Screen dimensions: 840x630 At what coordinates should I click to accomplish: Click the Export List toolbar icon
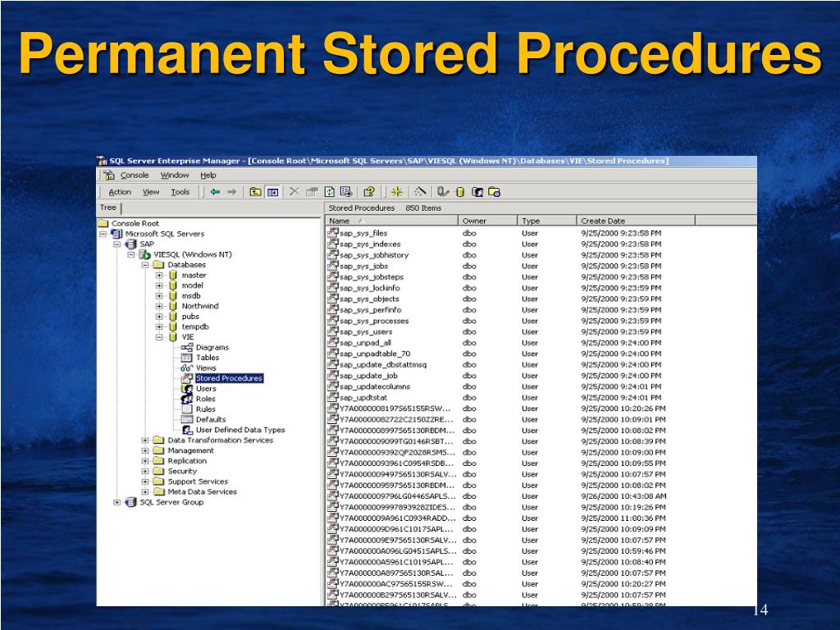pos(346,192)
